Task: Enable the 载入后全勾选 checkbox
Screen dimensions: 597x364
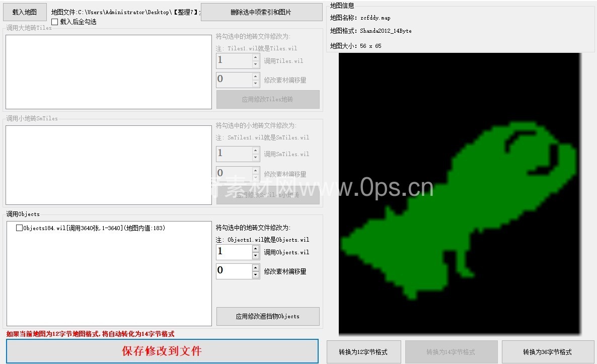Action: (55, 22)
